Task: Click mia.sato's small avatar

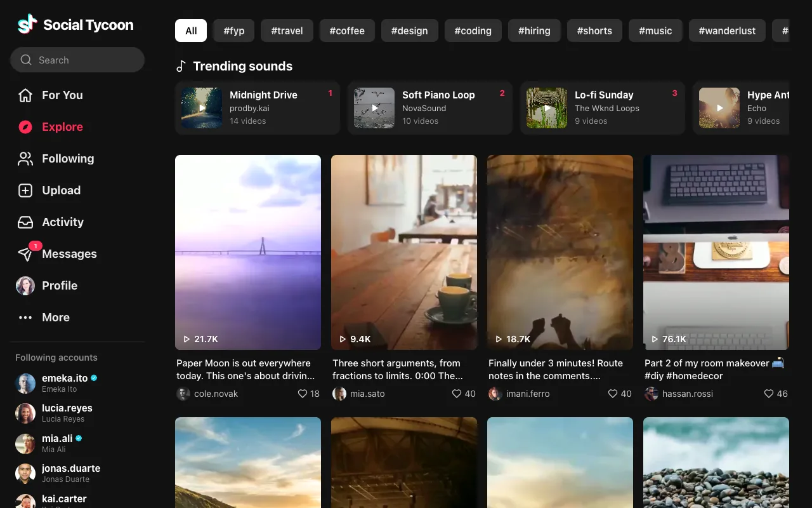Action: (339, 394)
